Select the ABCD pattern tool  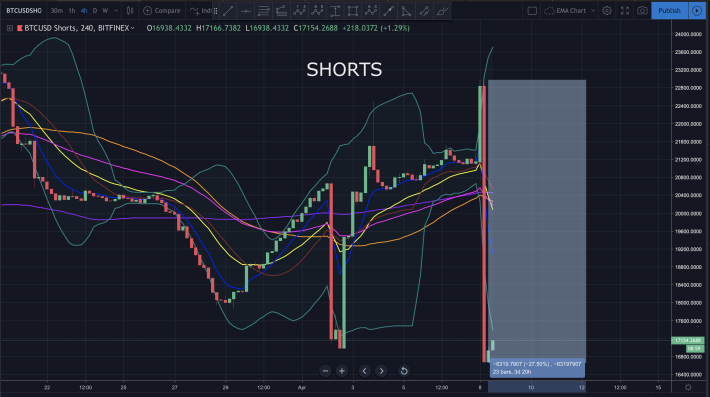(317, 11)
